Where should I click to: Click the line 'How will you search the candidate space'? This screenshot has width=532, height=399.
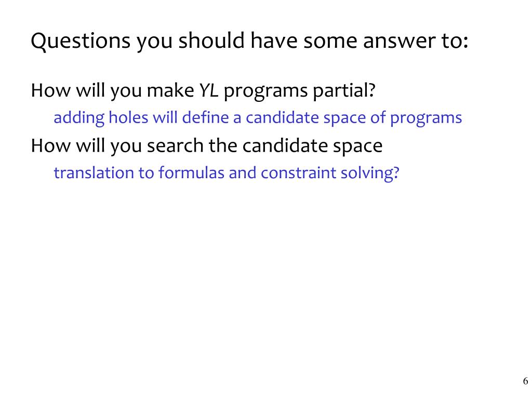pos(207,146)
